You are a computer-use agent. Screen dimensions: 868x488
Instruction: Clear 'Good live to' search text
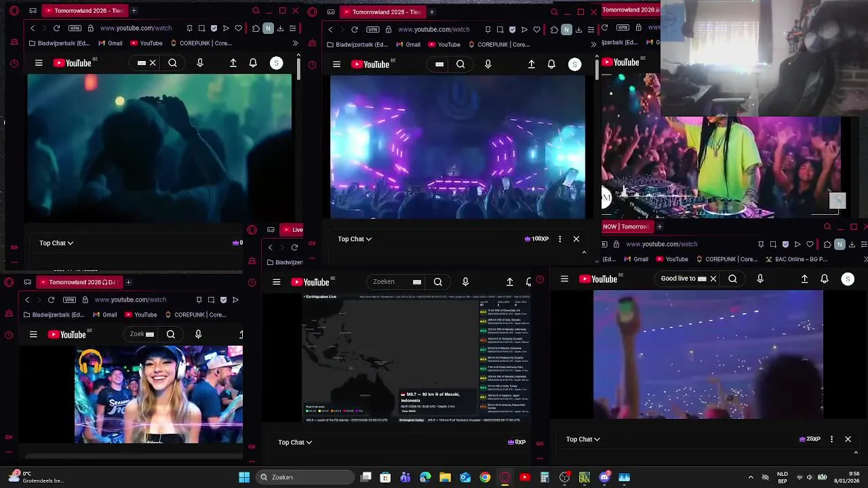[x=713, y=279]
